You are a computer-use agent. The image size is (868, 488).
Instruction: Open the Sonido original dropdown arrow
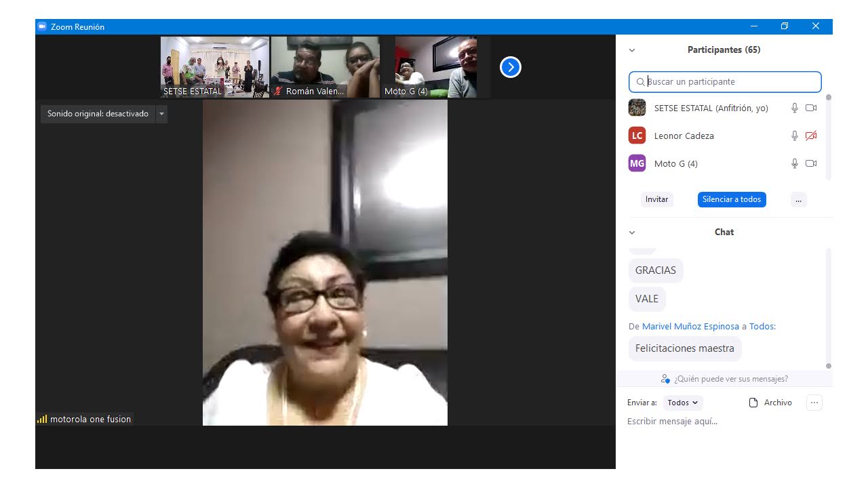click(x=161, y=114)
